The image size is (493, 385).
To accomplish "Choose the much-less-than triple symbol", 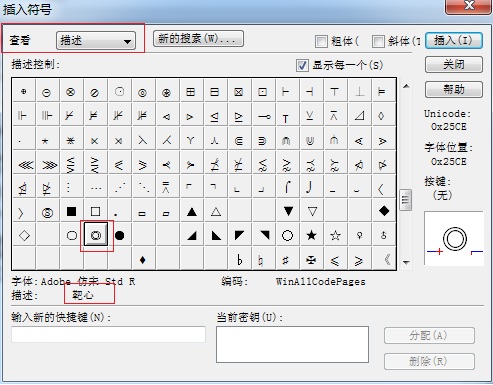I will [x=25, y=165].
